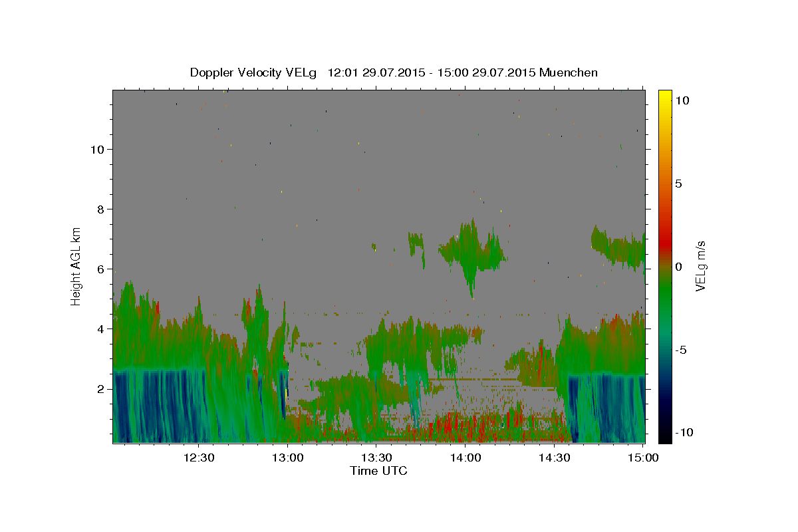Click the 12:30 time tick label

pyautogui.click(x=199, y=458)
